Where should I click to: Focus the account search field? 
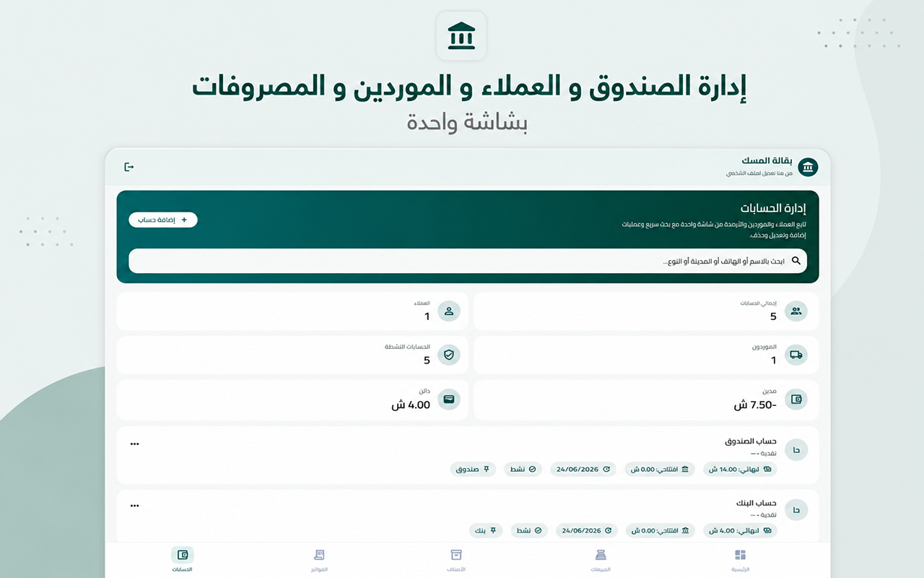pos(468,261)
